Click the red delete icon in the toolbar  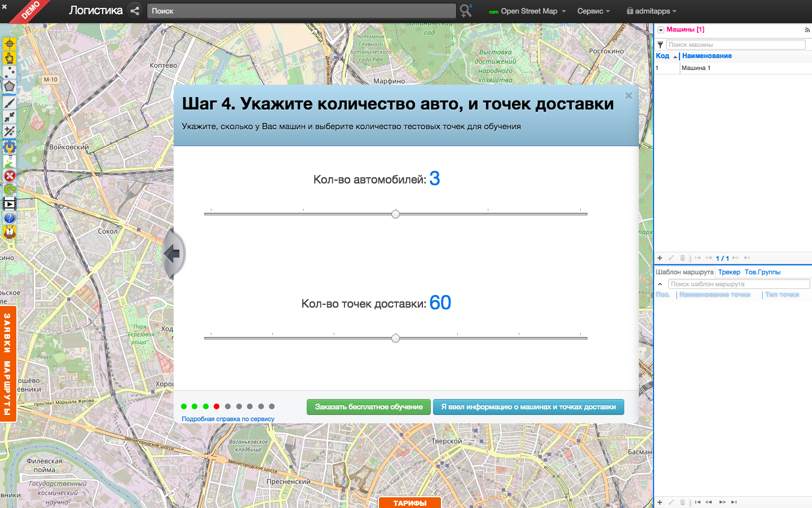[x=10, y=176]
